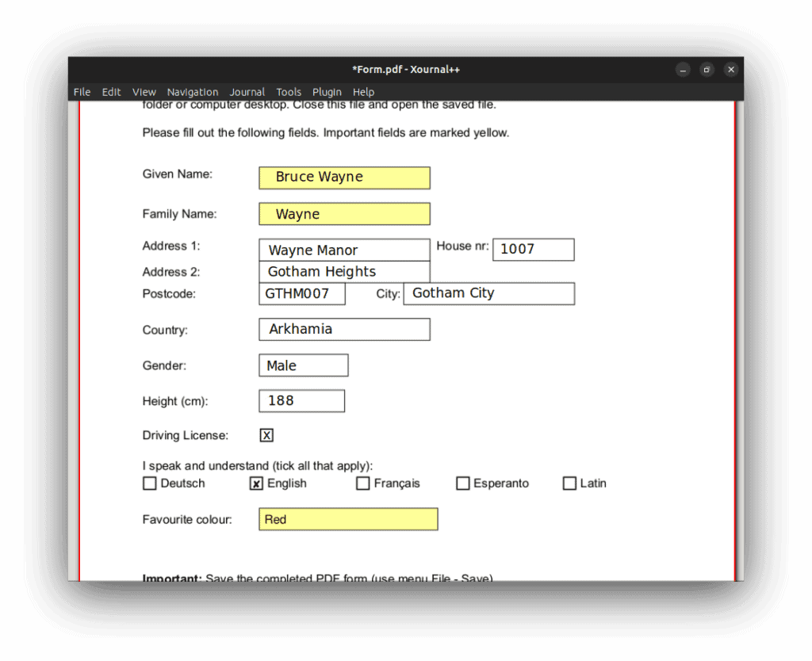Click the 'Favourite colour:' label
This screenshot has height=661, width=812.
[187, 519]
